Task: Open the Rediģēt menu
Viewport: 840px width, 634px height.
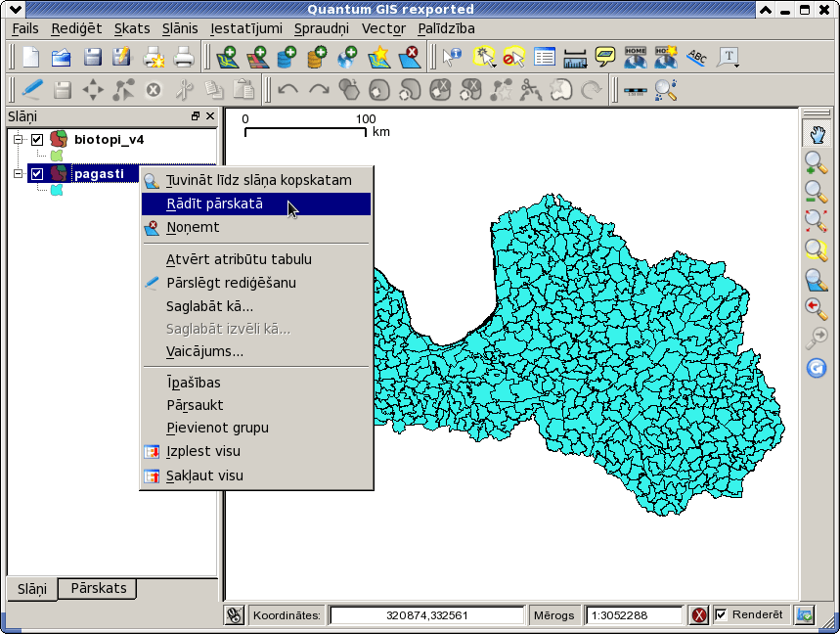Action: [76, 28]
